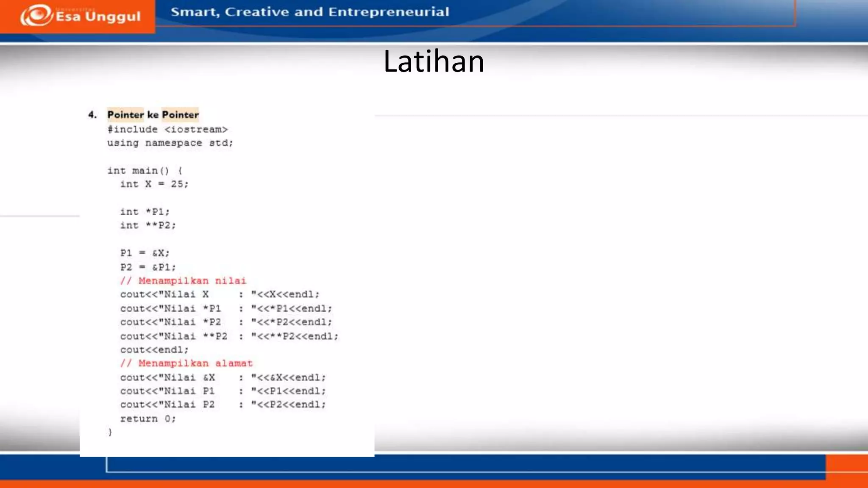Select the P2 = &P1 assignment line
The height and width of the screenshot is (488, 868).
click(x=148, y=267)
